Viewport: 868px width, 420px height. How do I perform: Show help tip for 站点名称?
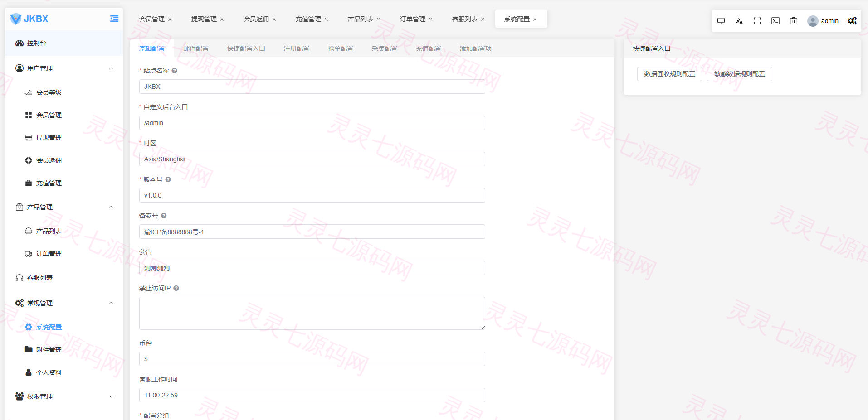[175, 71]
